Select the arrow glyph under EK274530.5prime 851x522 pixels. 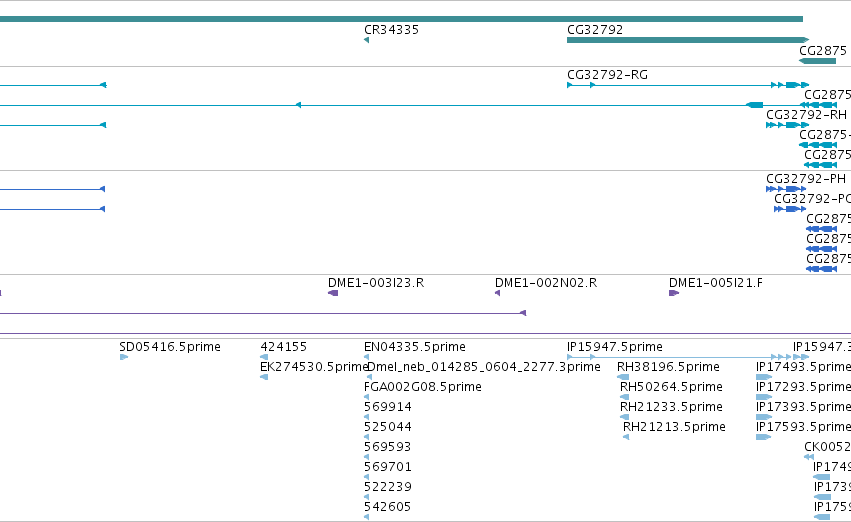pos(264,377)
